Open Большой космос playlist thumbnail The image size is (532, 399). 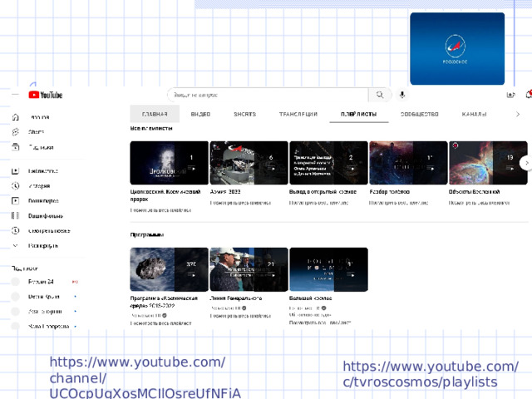pyautogui.click(x=329, y=269)
